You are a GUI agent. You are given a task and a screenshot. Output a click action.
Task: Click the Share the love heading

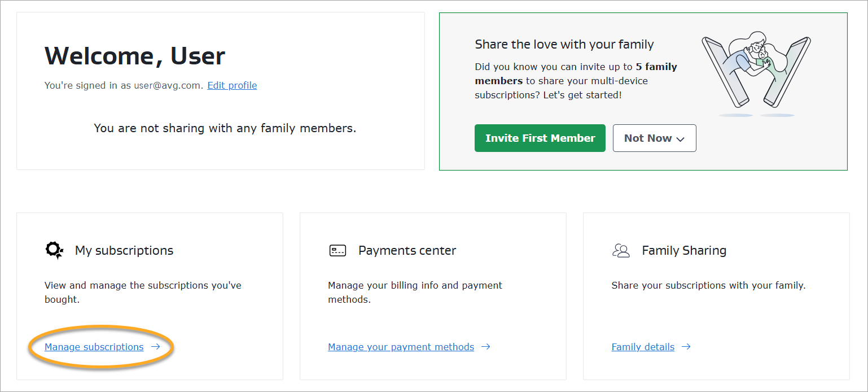pyautogui.click(x=564, y=45)
